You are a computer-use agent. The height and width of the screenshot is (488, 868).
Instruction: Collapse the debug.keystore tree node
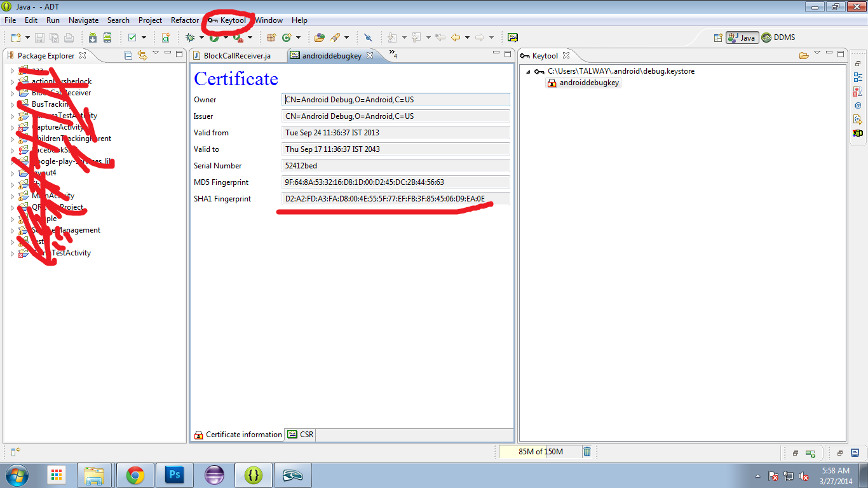click(527, 72)
